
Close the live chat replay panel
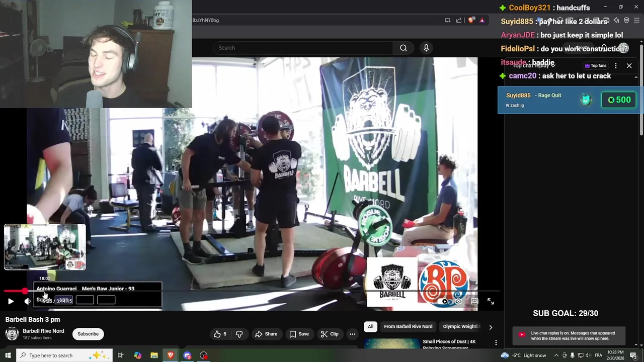[x=629, y=65]
